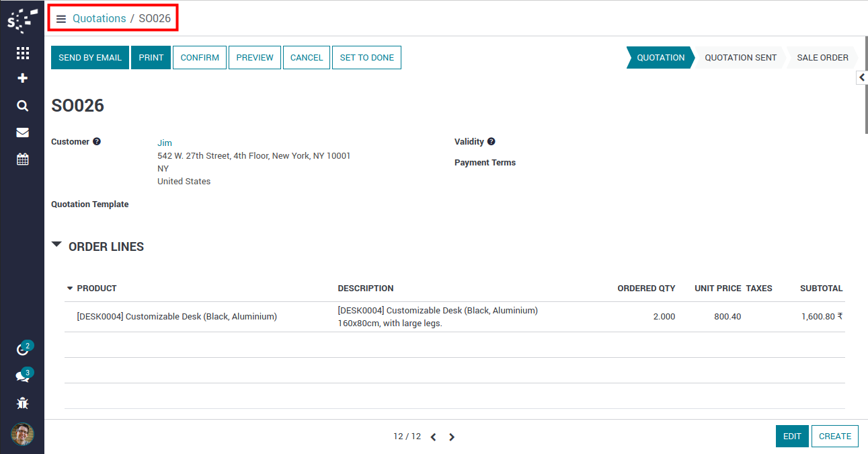Expand the side panel chevron

coord(861,78)
